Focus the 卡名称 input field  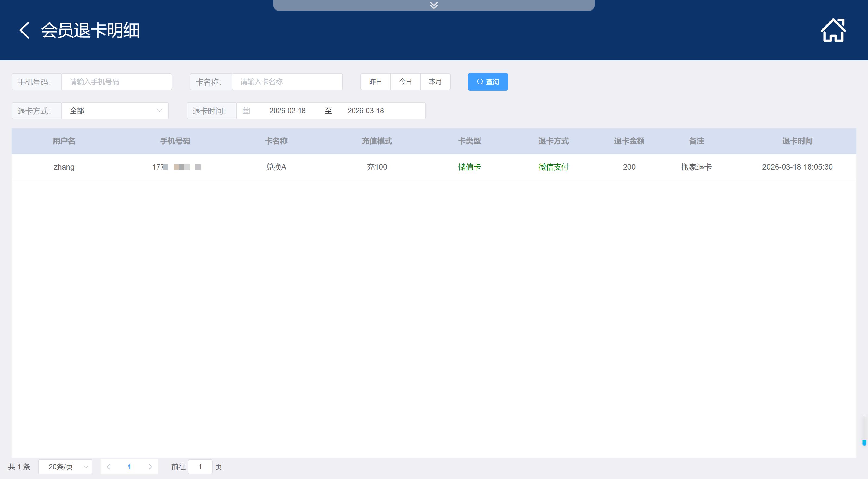point(287,82)
